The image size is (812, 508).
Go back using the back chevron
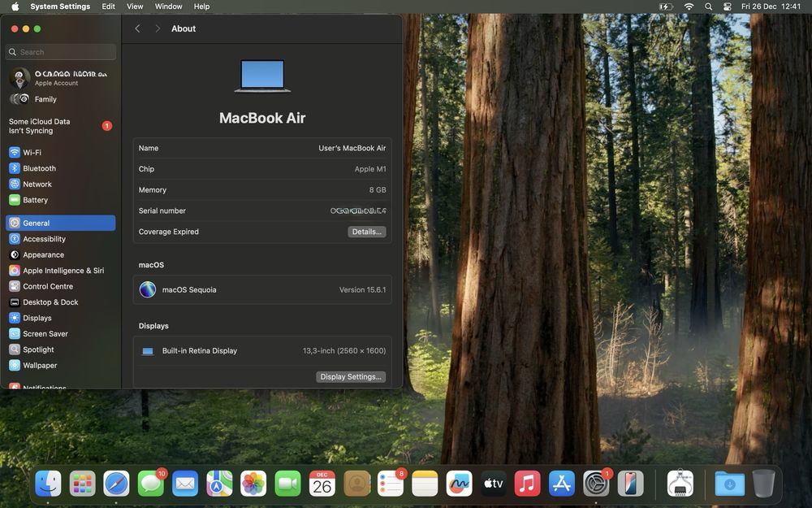point(137,28)
